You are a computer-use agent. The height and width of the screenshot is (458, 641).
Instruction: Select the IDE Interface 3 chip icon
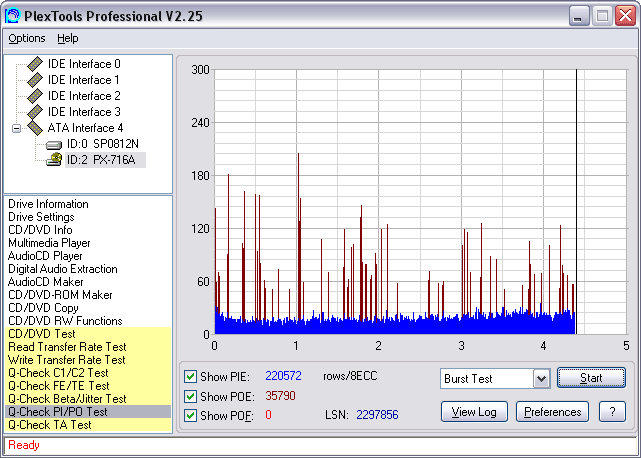(35, 112)
